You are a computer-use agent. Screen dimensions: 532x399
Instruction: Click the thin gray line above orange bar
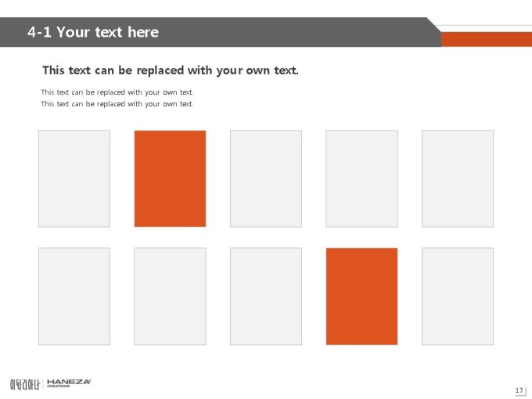click(x=483, y=26)
